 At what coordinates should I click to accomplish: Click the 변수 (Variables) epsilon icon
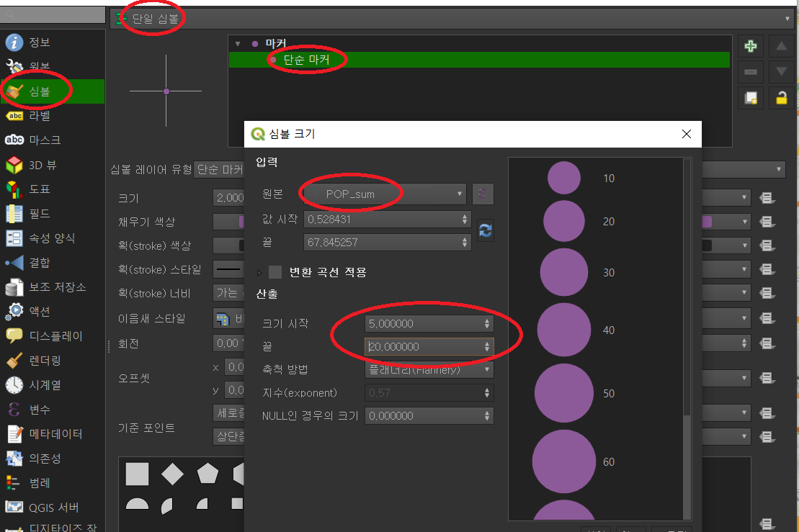[x=14, y=410]
